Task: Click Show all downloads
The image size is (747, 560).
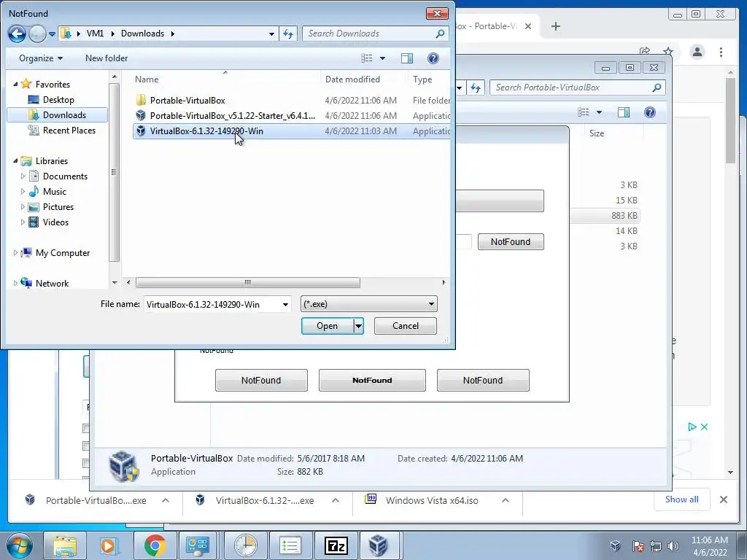Action: click(x=682, y=499)
